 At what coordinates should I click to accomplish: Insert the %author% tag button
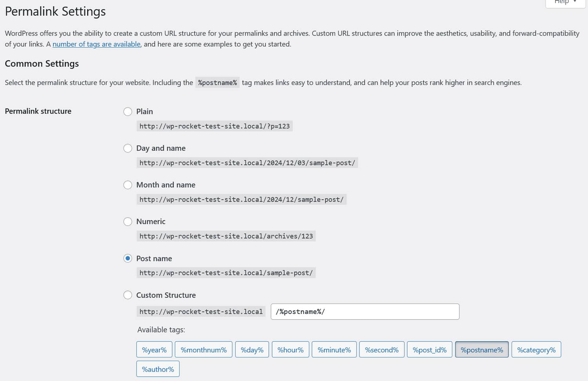point(158,369)
